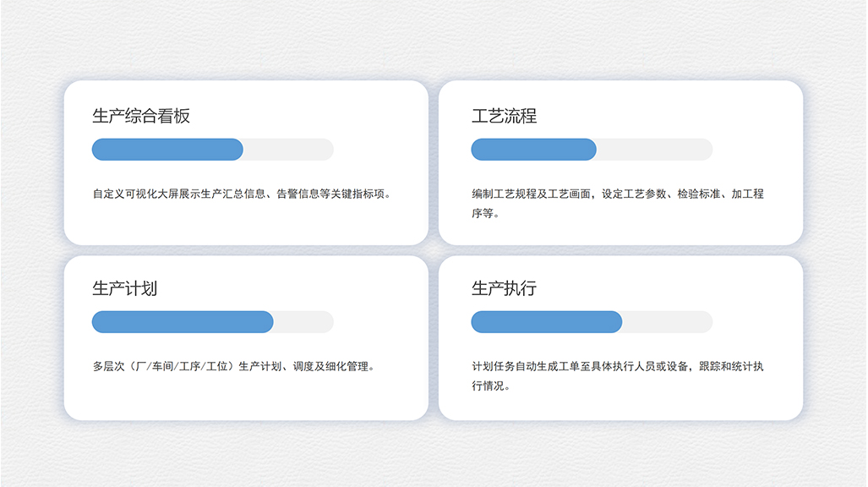Image resolution: width=868 pixels, height=487 pixels.
Task: Select description text starting 多层次(厂/车间
Action: click(235, 366)
